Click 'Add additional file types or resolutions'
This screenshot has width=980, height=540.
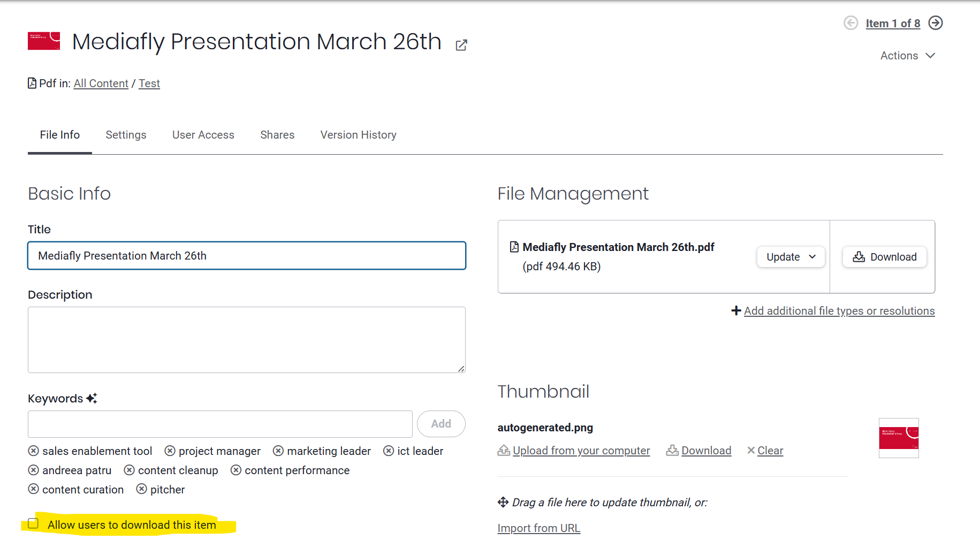839,311
